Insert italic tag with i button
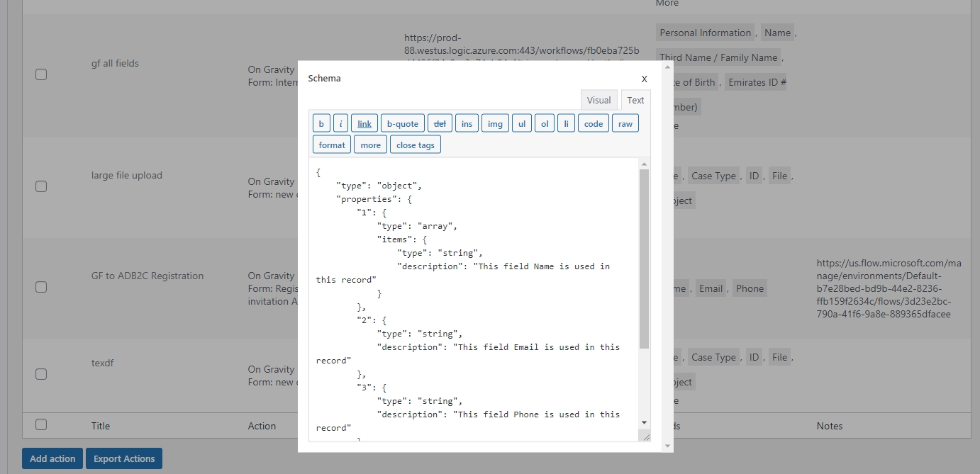 [x=340, y=123]
